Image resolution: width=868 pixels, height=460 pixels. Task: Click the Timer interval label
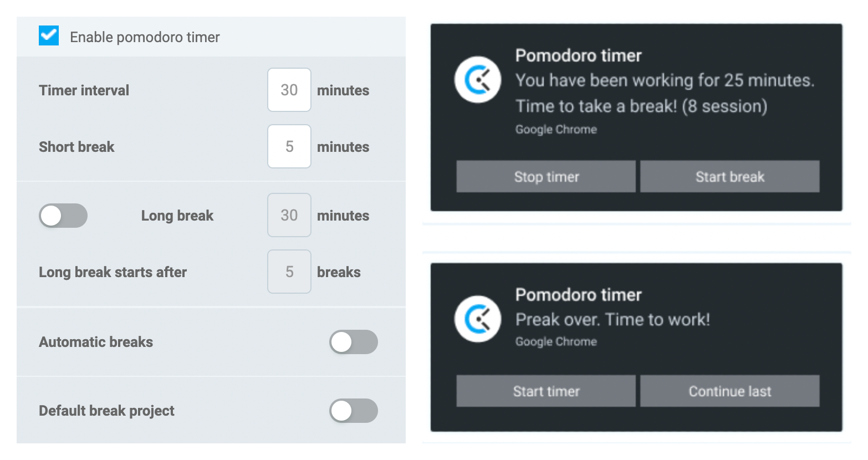[84, 90]
